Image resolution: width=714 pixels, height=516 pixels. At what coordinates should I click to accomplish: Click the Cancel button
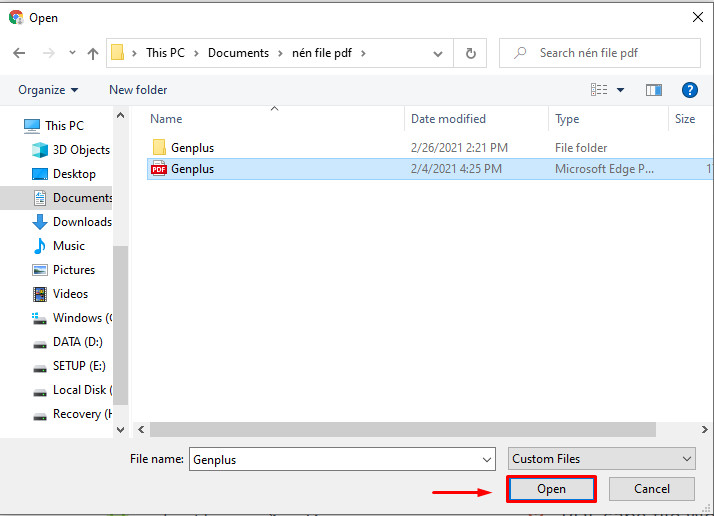click(652, 489)
